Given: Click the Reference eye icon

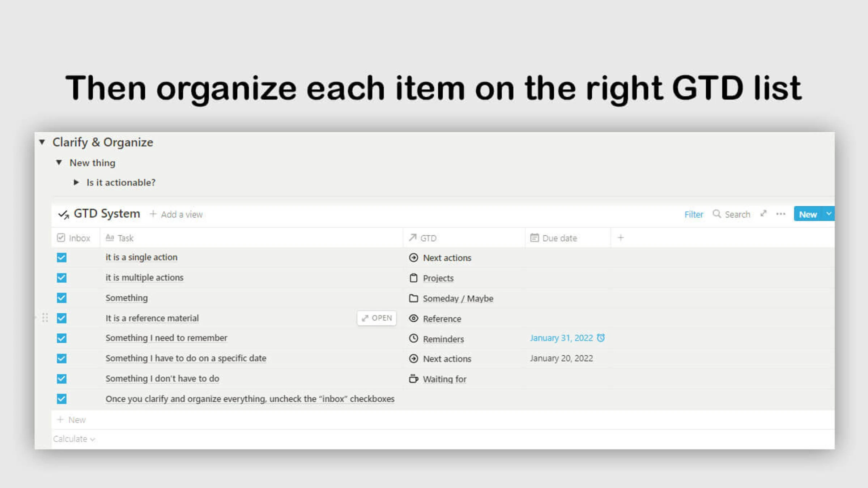Looking at the screenshot, I should [x=413, y=319].
